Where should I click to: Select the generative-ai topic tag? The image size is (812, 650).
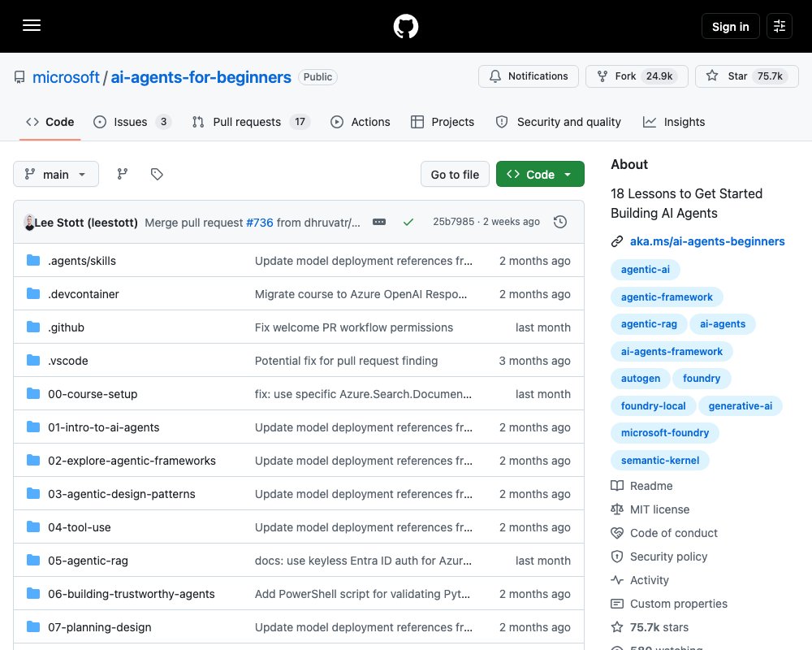(740, 406)
